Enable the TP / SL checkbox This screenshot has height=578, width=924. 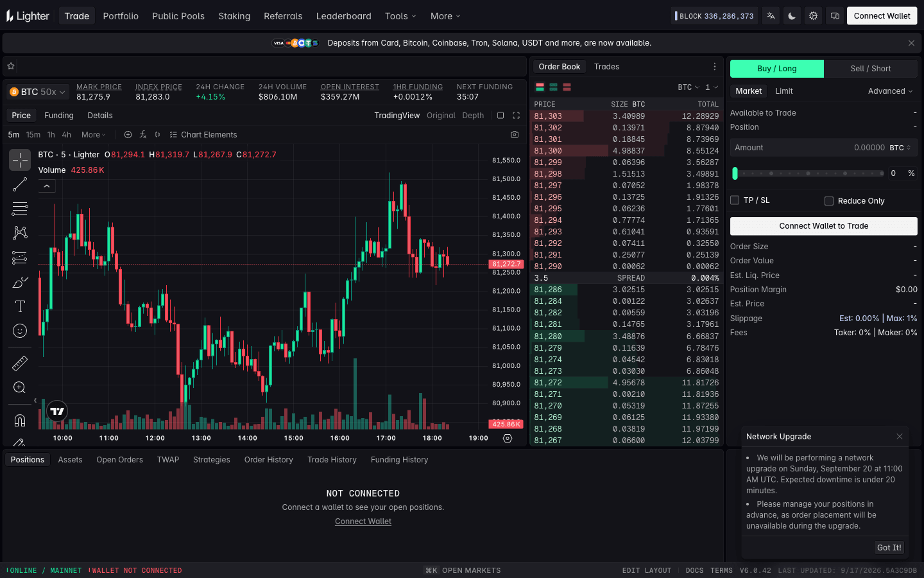coord(735,200)
